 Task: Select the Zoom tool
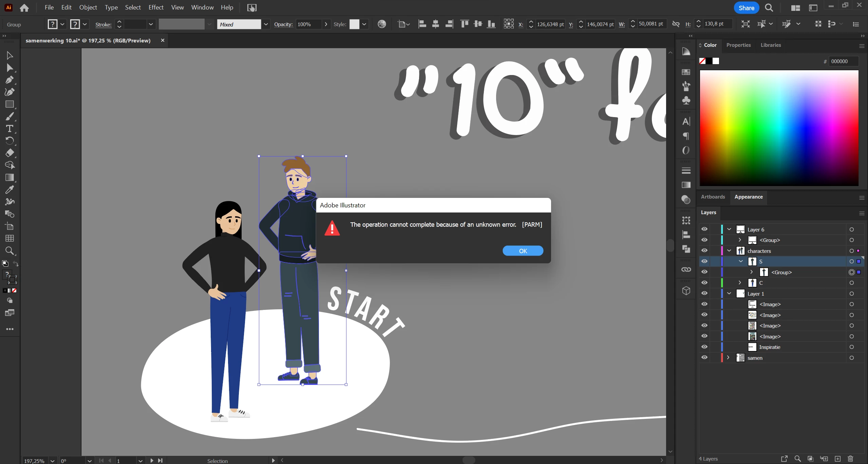click(x=10, y=251)
